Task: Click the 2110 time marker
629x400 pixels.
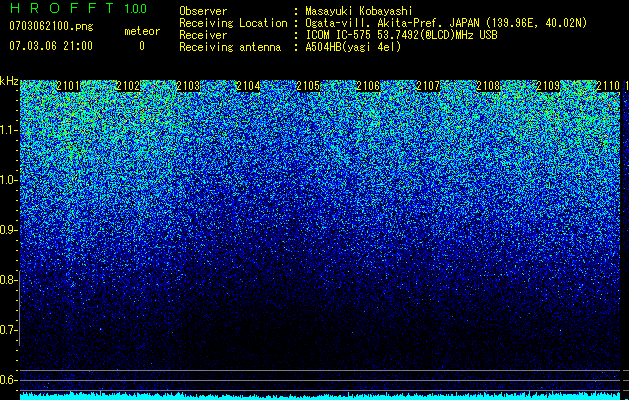Action: click(608, 86)
